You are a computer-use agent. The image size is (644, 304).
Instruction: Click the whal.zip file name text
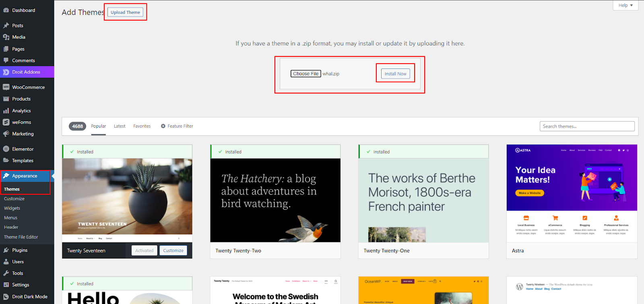[331, 74]
